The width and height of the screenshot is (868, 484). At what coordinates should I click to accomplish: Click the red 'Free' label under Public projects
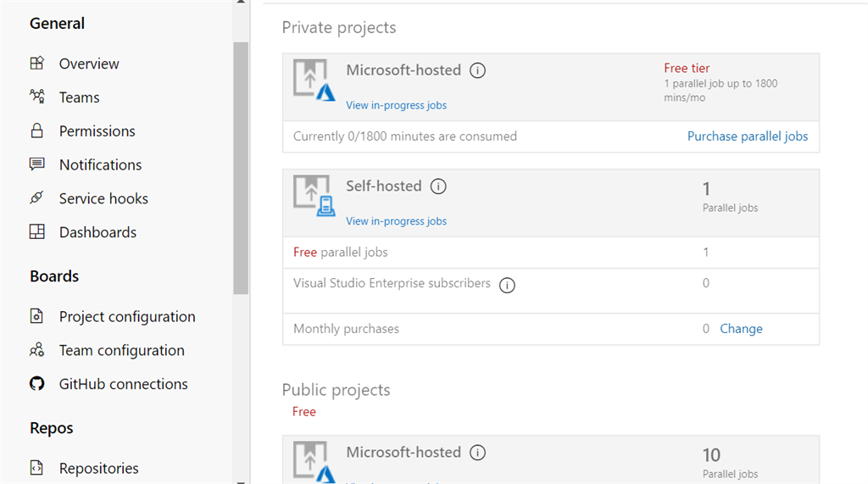pyautogui.click(x=304, y=412)
